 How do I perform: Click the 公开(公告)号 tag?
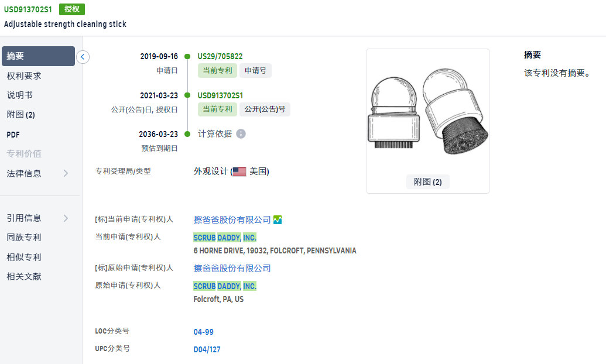point(265,109)
